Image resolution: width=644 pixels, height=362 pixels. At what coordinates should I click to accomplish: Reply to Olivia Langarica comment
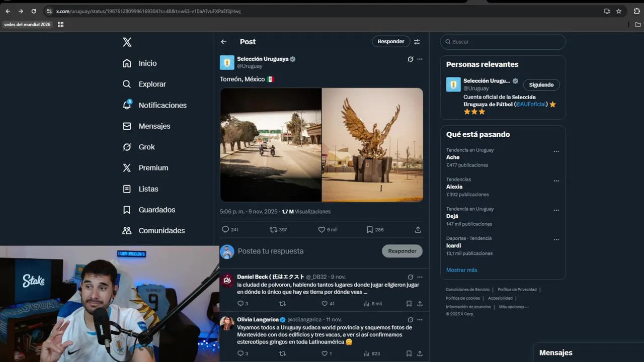click(243, 353)
